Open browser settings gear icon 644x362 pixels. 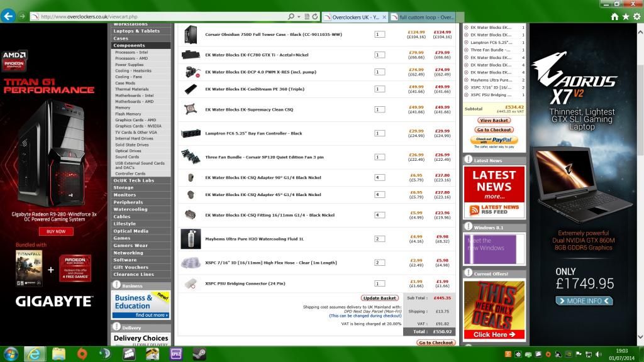(636, 16)
